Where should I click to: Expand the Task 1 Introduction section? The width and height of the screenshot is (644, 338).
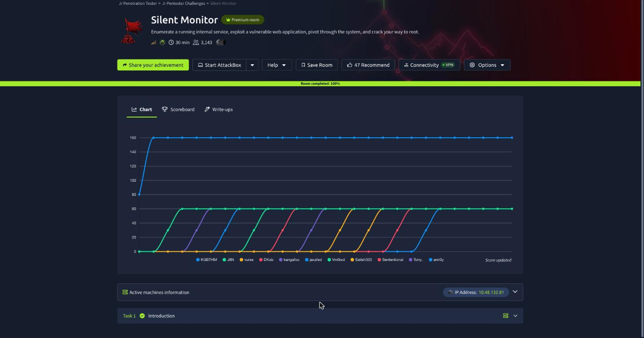[x=516, y=316]
